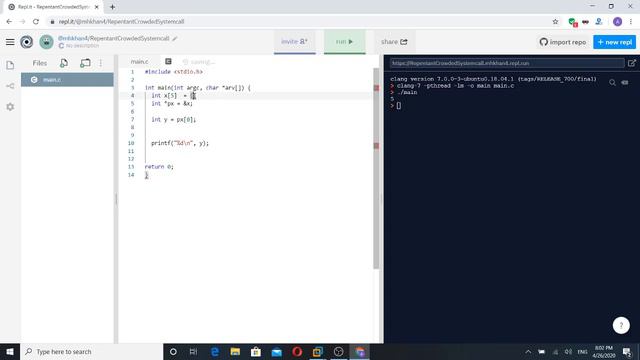Run the program with run button
Image resolution: width=640 pixels, height=360 pixels.
pos(344,42)
